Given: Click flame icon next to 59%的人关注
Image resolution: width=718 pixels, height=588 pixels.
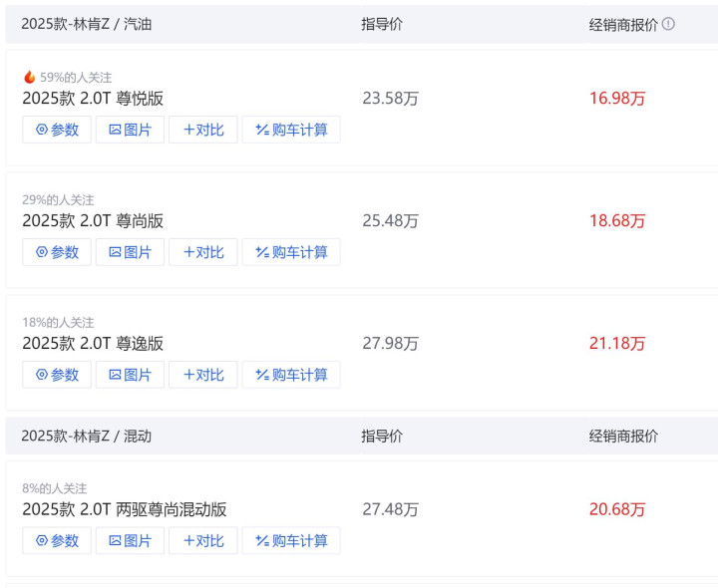Looking at the screenshot, I should coord(30,77).
